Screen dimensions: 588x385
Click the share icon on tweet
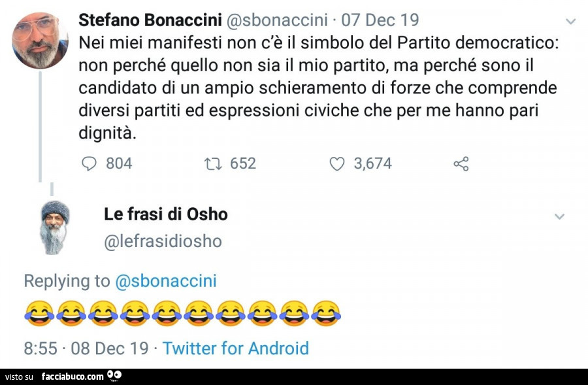click(461, 163)
